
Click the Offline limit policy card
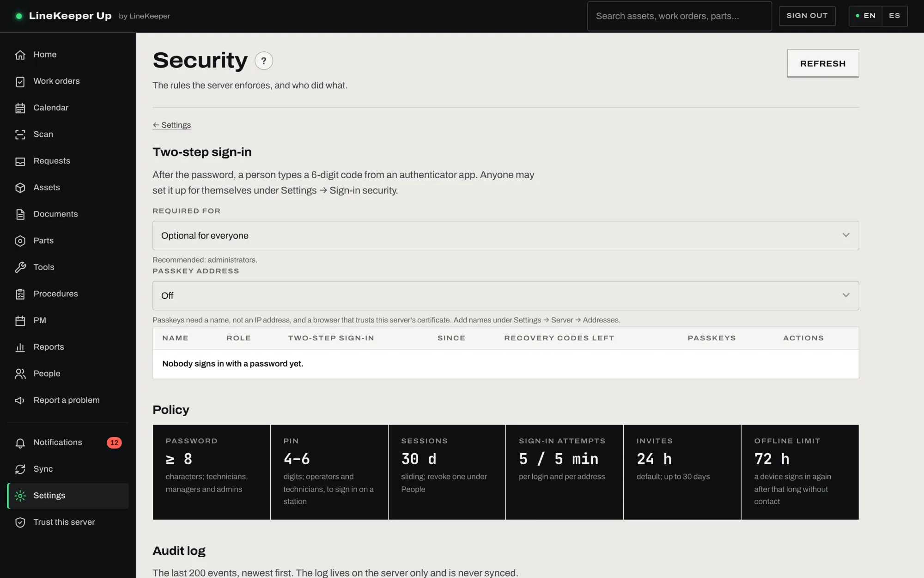(800, 472)
